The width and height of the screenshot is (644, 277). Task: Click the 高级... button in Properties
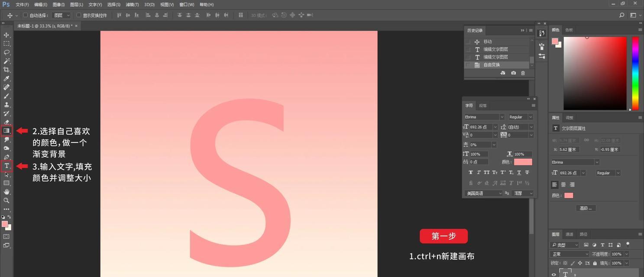pos(586,208)
